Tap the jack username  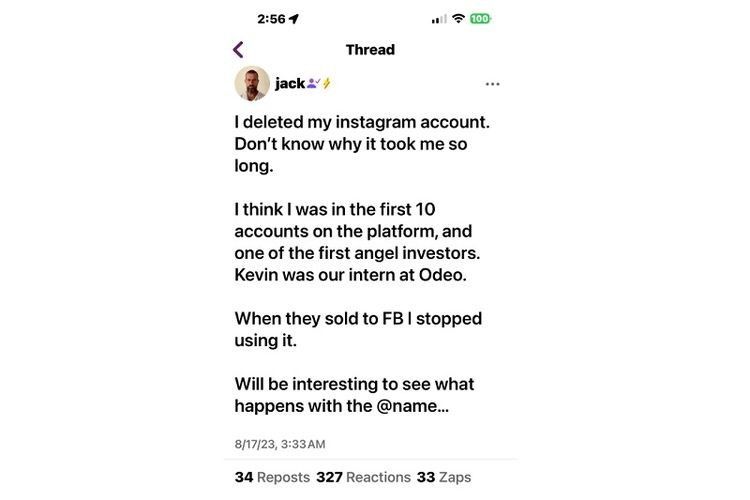[x=290, y=84]
